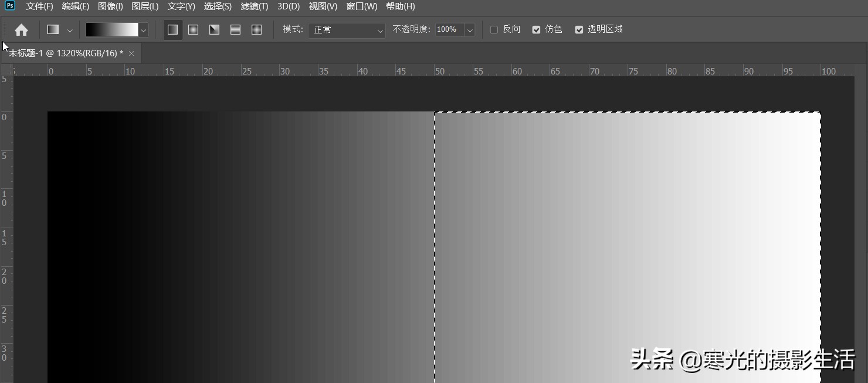
Task: Select the Angle gradient style icon
Action: click(214, 29)
